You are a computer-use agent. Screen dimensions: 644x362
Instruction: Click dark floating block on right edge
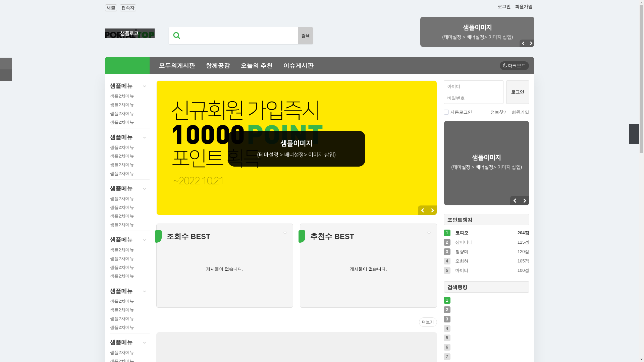click(x=634, y=134)
